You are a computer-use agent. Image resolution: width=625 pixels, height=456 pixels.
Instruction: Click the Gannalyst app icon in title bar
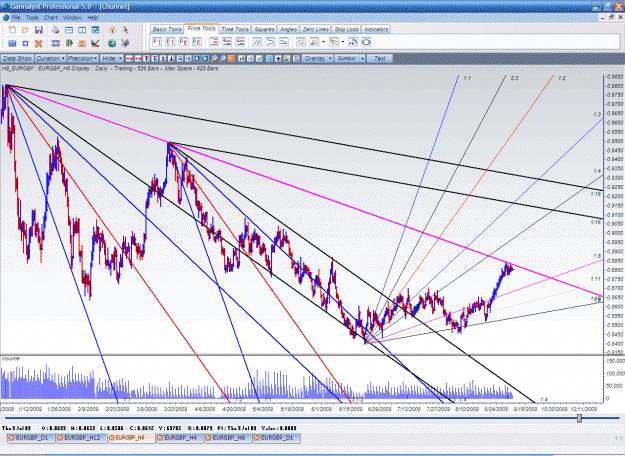(x=5, y=6)
